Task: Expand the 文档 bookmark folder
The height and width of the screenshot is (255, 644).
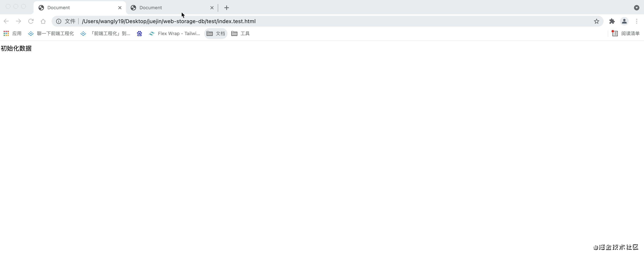Action: click(216, 34)
